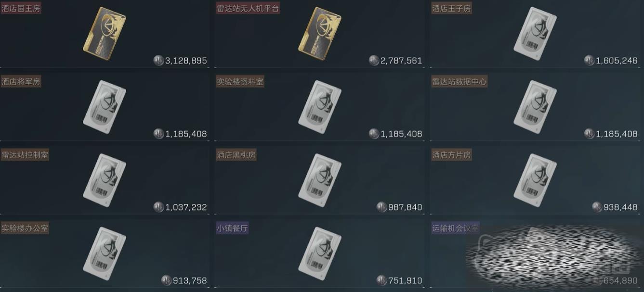This screenshot has height=292, width=644.
Task: Select the 酒店将军房 keycard icon
Action: coord(105,107)
